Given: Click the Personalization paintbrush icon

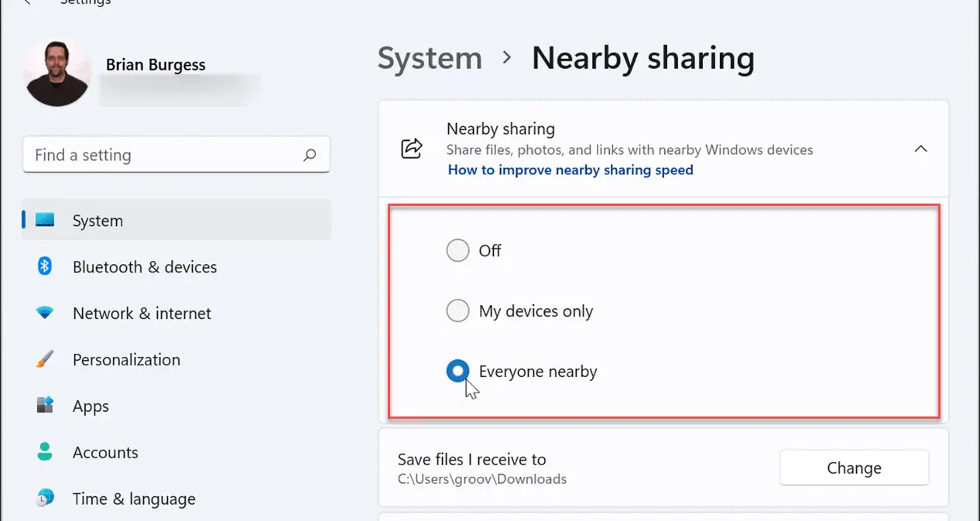Looking at the screenshot, I should 45,360.
